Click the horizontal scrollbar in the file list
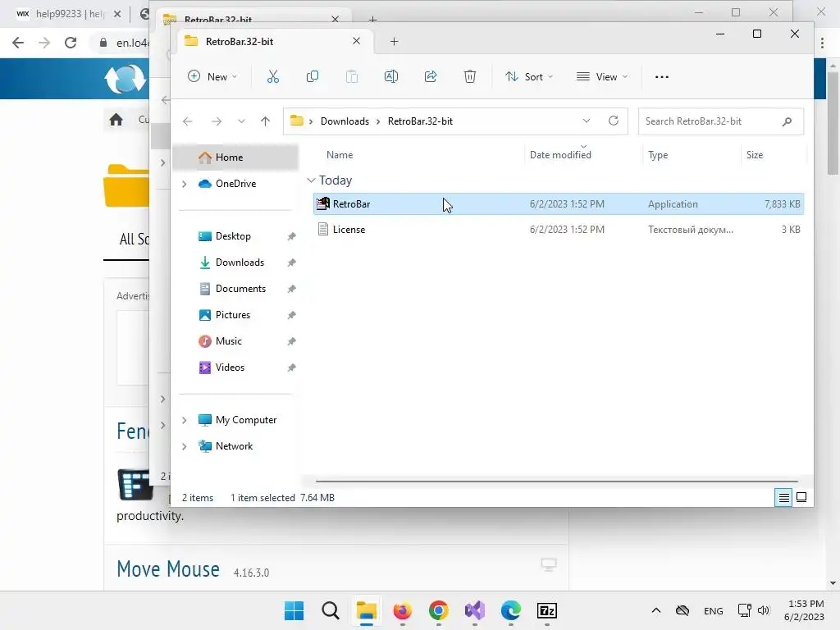This screenshot has width=840, height=630. tap(557, 481)
